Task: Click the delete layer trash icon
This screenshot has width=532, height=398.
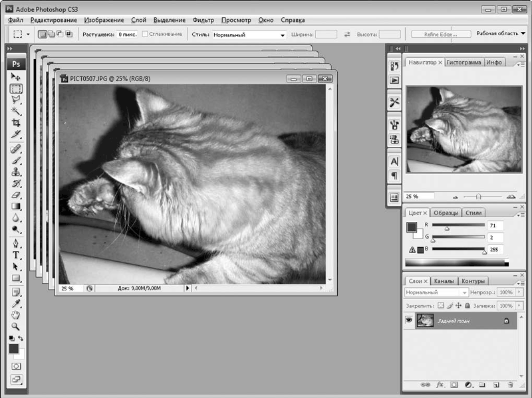Action: (510, 385)
